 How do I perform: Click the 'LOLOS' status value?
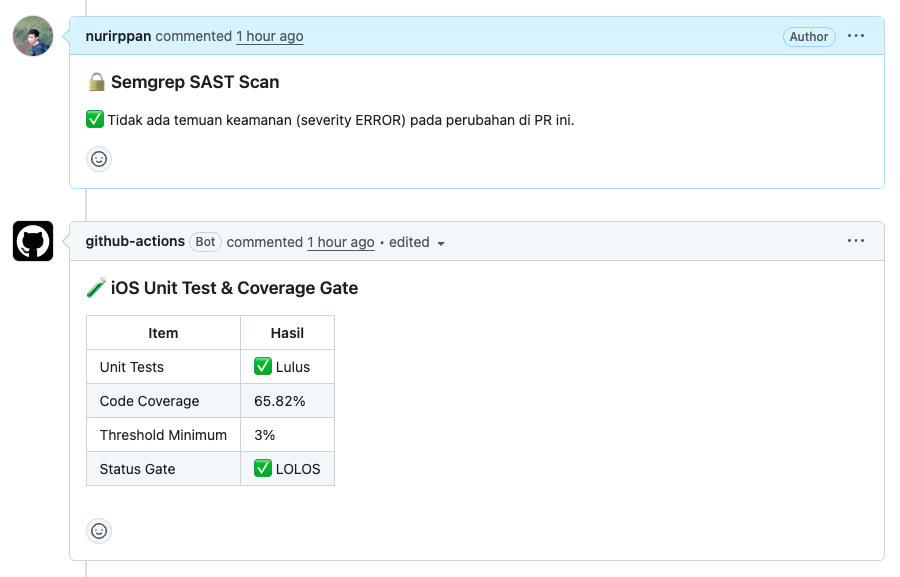(x=287, y=469)
